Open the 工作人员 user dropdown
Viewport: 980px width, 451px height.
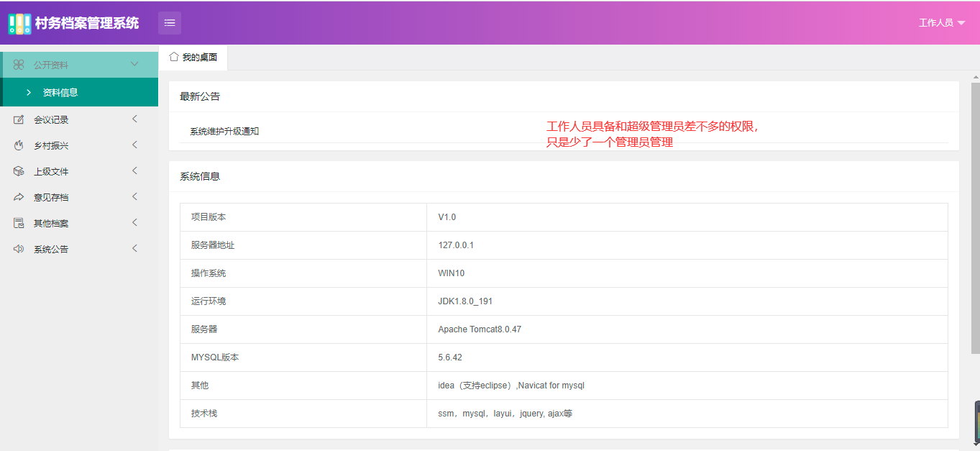coord(942,23)
